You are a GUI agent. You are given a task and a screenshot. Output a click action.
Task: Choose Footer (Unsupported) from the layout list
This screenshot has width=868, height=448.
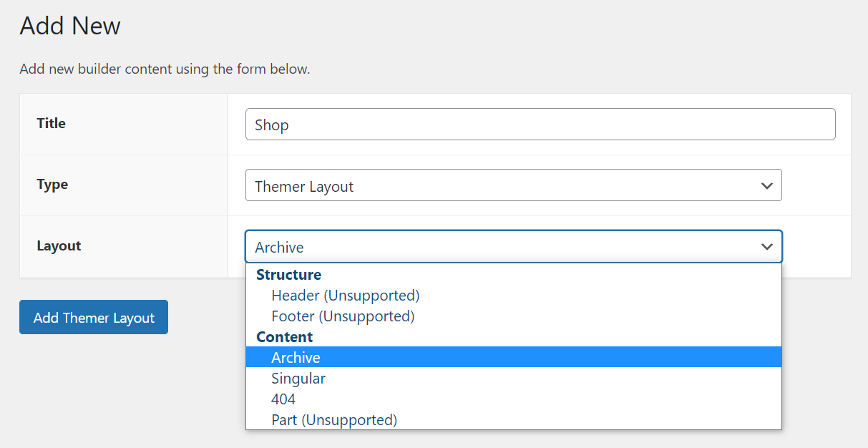[x=343, y=316]
